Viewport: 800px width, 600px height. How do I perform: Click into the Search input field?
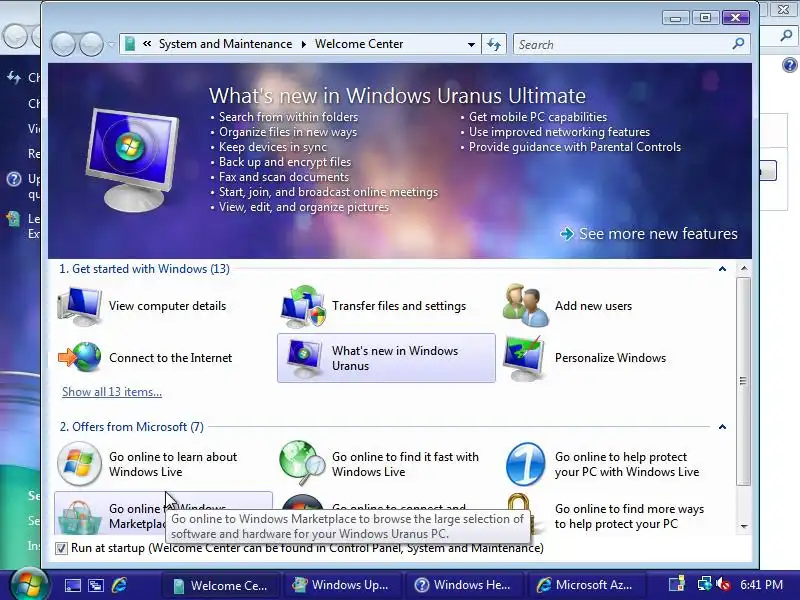pos(622,44)
